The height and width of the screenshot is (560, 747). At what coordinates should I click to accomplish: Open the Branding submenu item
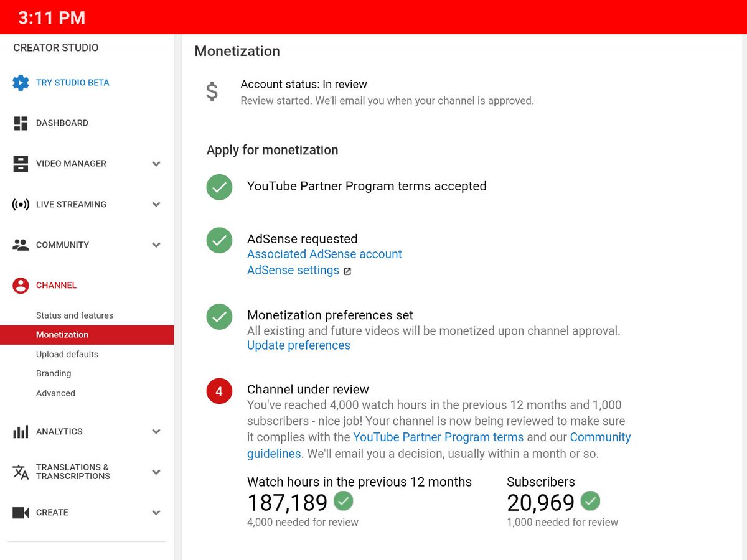54,373
